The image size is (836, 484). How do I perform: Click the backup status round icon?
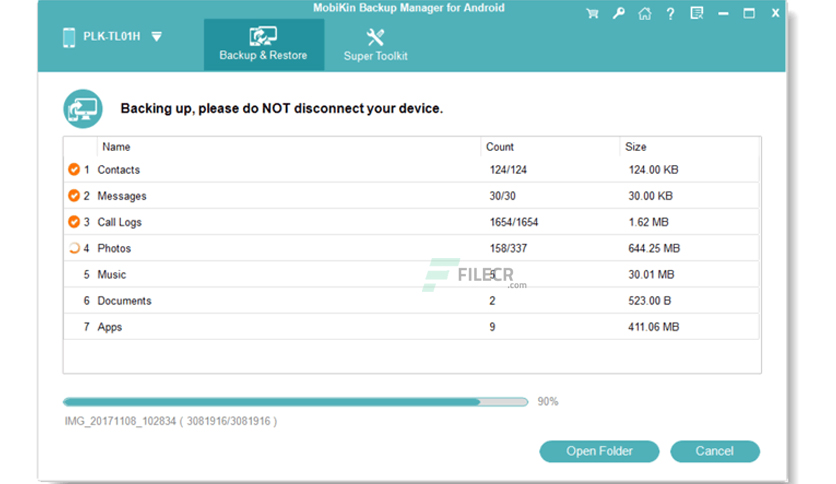[83, 109]
